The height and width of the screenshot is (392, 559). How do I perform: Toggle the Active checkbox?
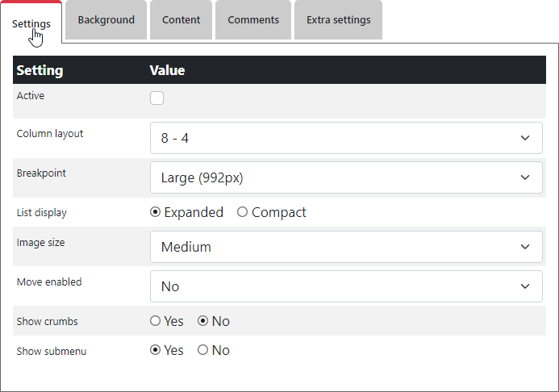point(157,98)
